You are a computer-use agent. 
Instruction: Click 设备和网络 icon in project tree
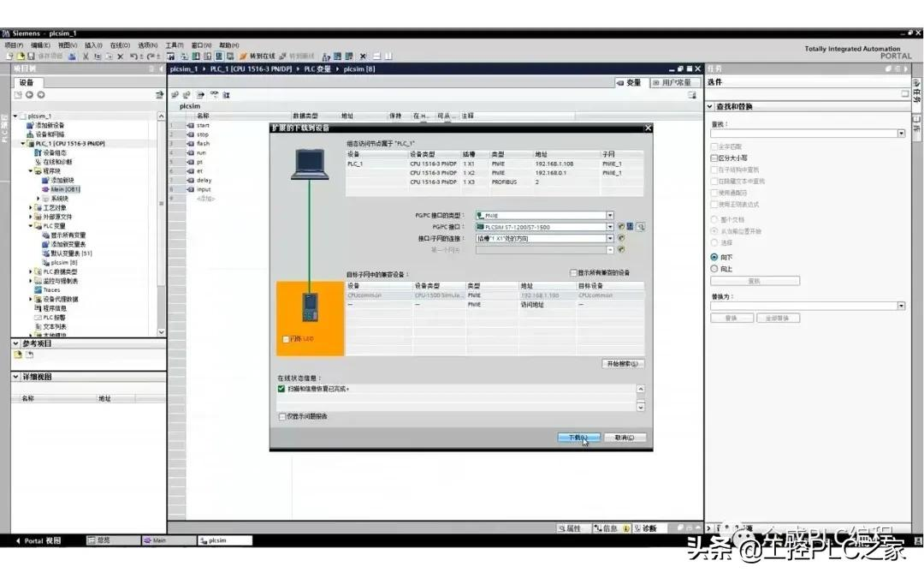30,134
